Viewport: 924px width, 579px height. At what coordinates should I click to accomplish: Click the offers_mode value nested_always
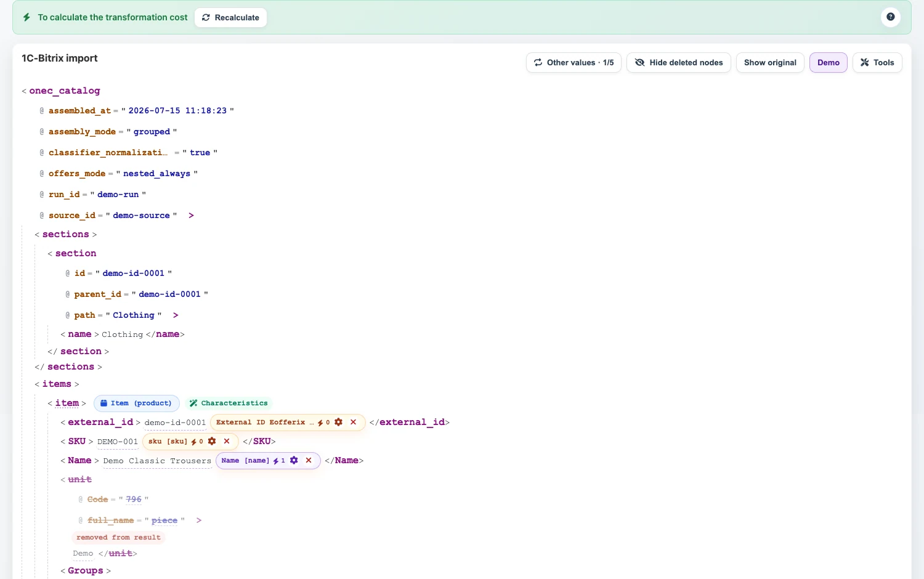coord(156,174)
